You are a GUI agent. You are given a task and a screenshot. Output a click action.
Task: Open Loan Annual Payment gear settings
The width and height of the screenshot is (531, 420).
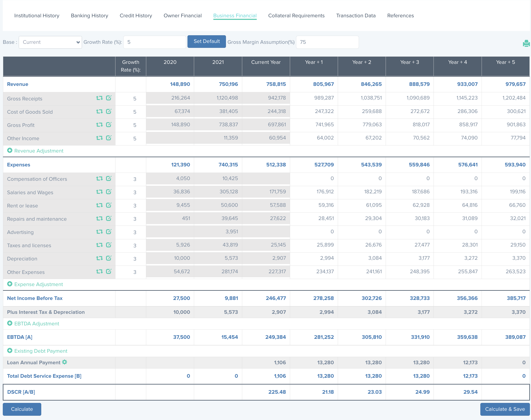coord(65,362)
